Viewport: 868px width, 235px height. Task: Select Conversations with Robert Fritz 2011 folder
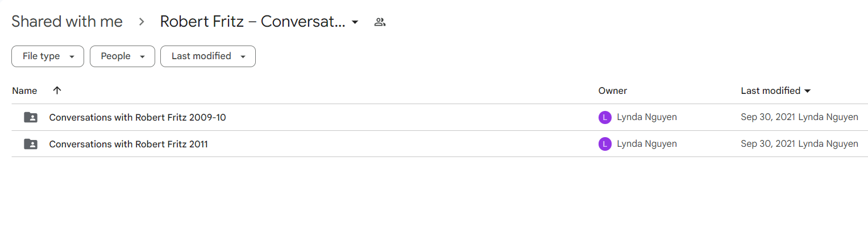tap(128, 144)
